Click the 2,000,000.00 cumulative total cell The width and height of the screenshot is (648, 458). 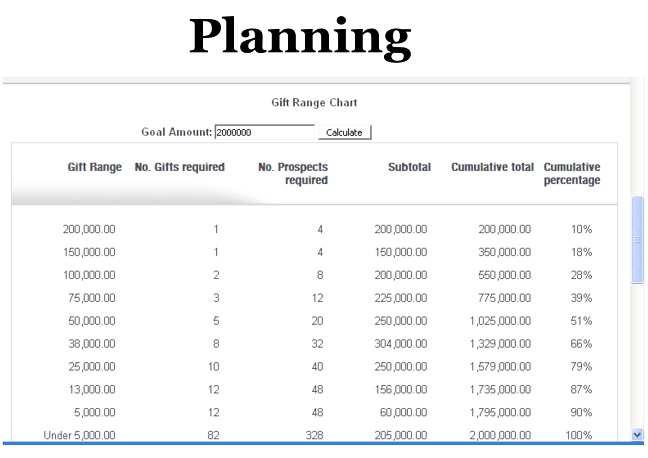491,435
